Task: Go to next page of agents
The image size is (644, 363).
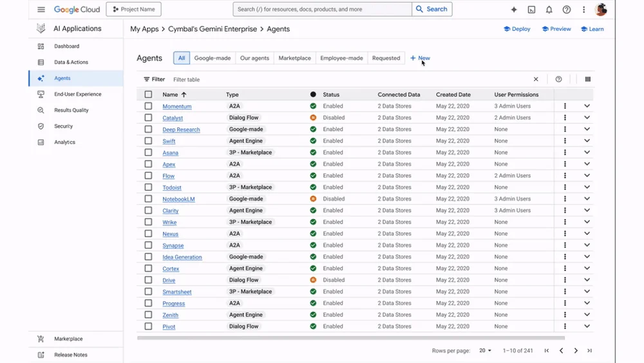Action: (x=576, y=351)
